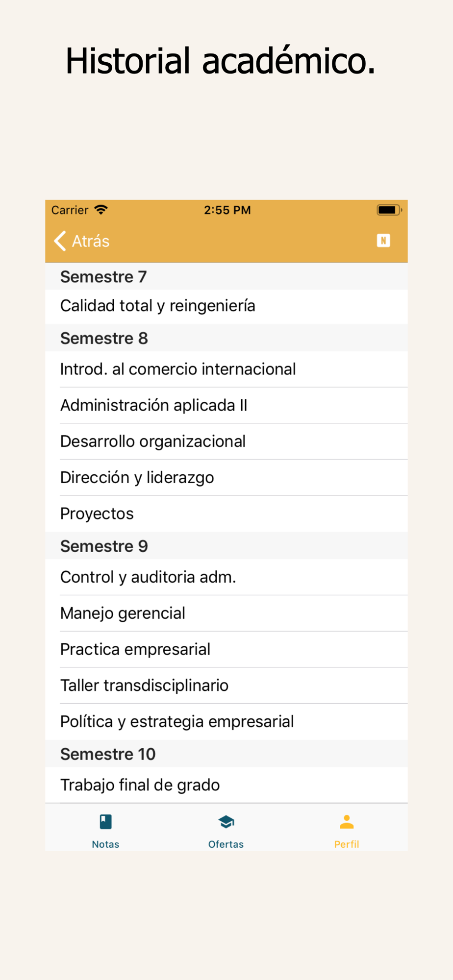Open Dirección y liderazgo row
The image size is (453, 980).
[226, 477]
